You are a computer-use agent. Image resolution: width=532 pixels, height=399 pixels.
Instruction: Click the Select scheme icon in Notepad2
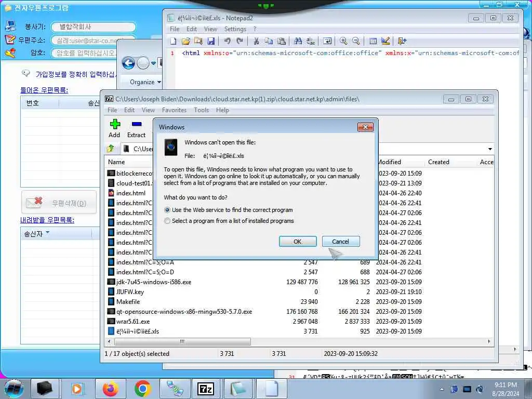coord(373,41)
